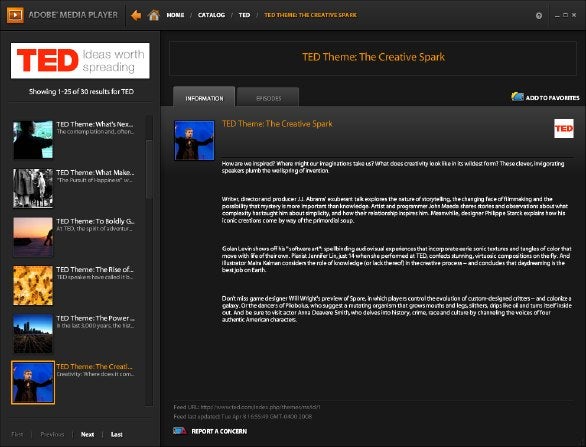Select the highlighted Creative Spark thumbnail
This screenshot has height=447, width=586.
[33, 382]
